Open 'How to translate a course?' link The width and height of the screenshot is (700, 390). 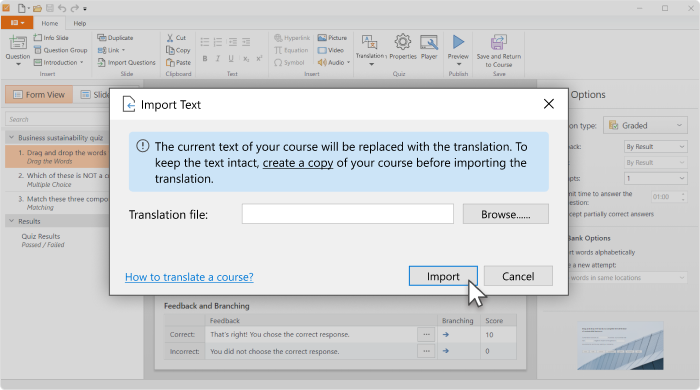coord(189,277)
